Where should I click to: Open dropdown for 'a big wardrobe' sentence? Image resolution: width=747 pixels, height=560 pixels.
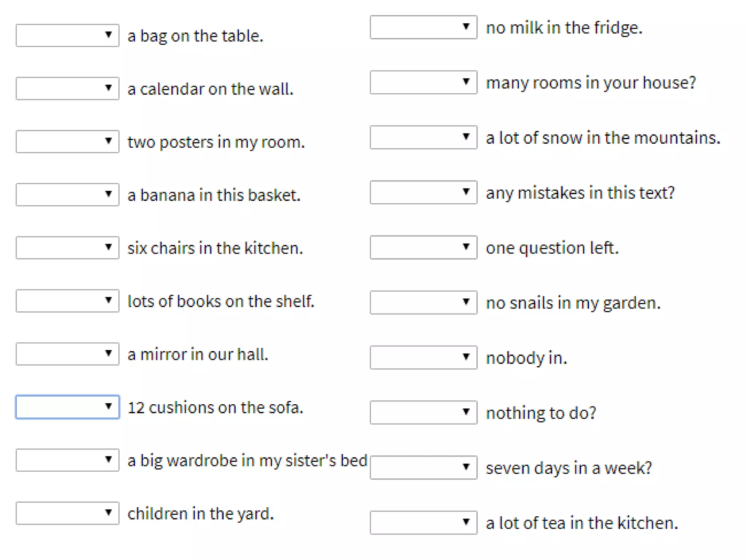pyautogui.click(x=67, y=460)
